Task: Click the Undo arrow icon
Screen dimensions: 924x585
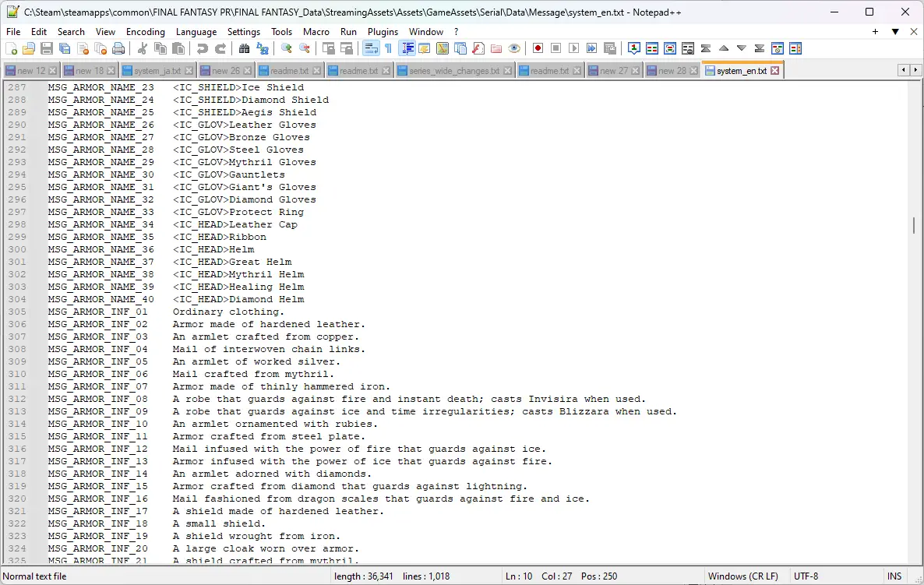Action: pyautogui.click(x=202, y=49)
